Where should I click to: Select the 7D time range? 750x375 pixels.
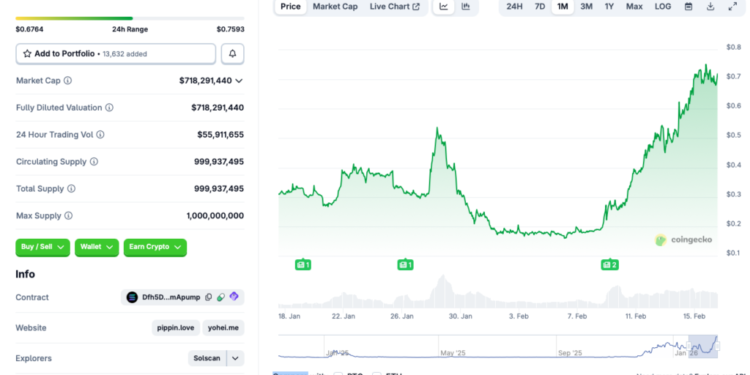coord(540,7)
